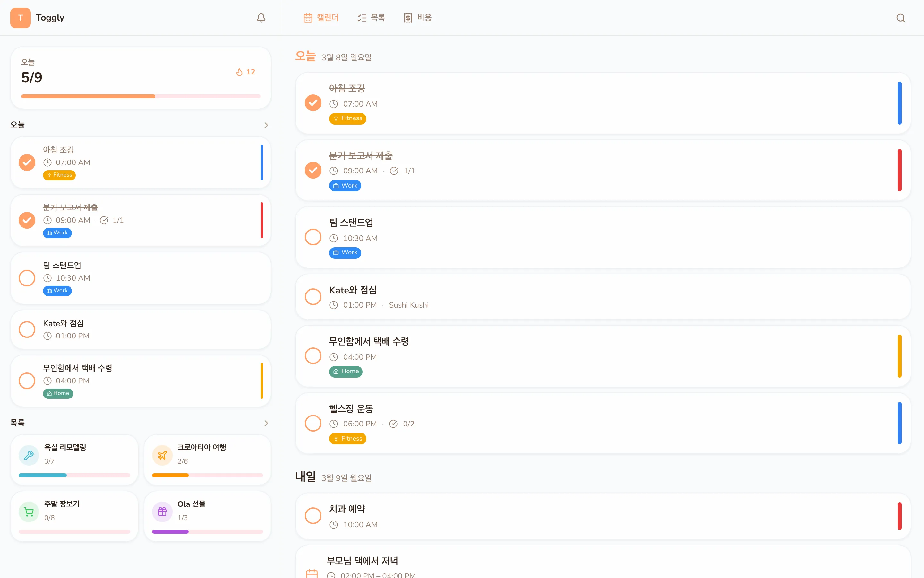Check off 무인함에서 택배 수령 in the sidebar
924x578 pixels.
point(27,381)
